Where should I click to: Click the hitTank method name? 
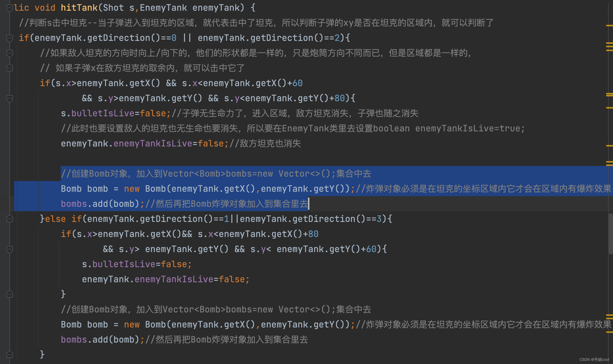[x=79, y=8]
